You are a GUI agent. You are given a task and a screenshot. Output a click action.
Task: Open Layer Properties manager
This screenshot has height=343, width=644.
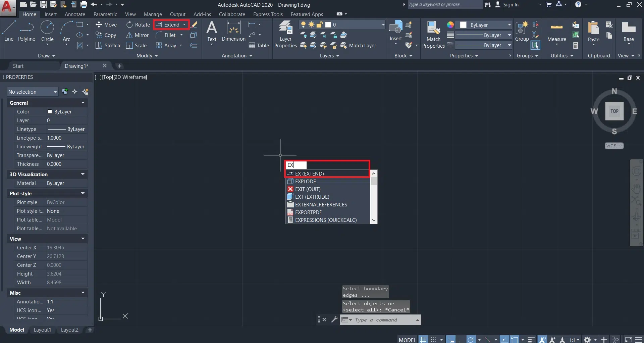[285, 34]
